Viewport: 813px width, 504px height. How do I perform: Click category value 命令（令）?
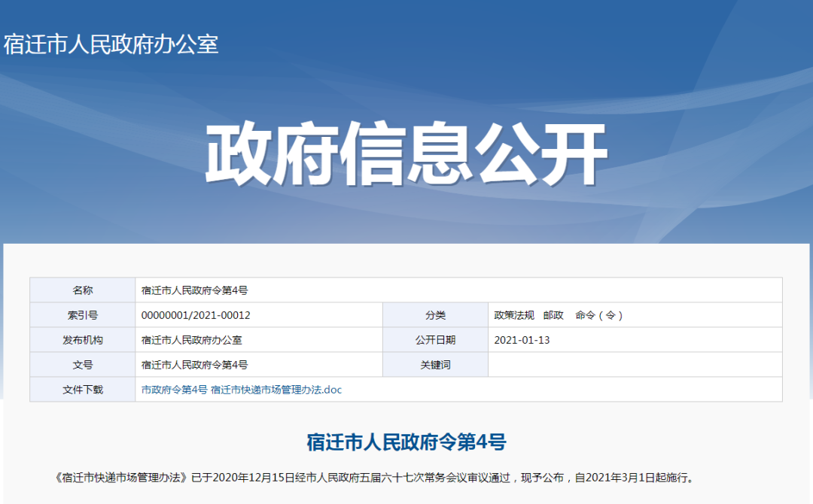tap(599, 315)
